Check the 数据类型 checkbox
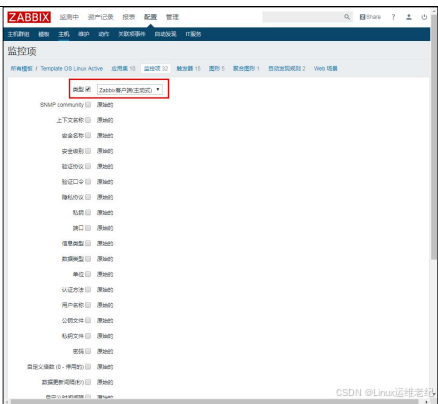 pyautogui.click(x=88, y=258)
